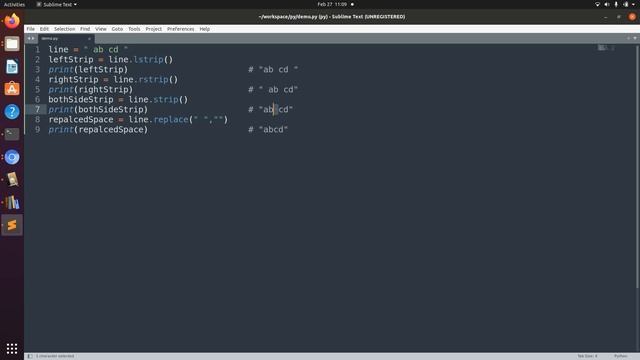Click the comment # " ab cd" on line 5

[273, 89]
